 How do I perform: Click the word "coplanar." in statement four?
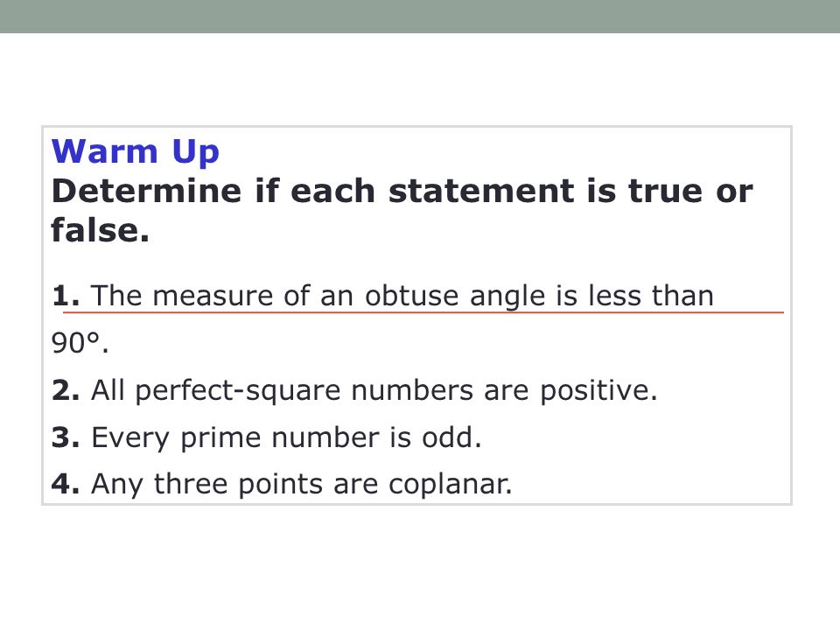(451, 486)
